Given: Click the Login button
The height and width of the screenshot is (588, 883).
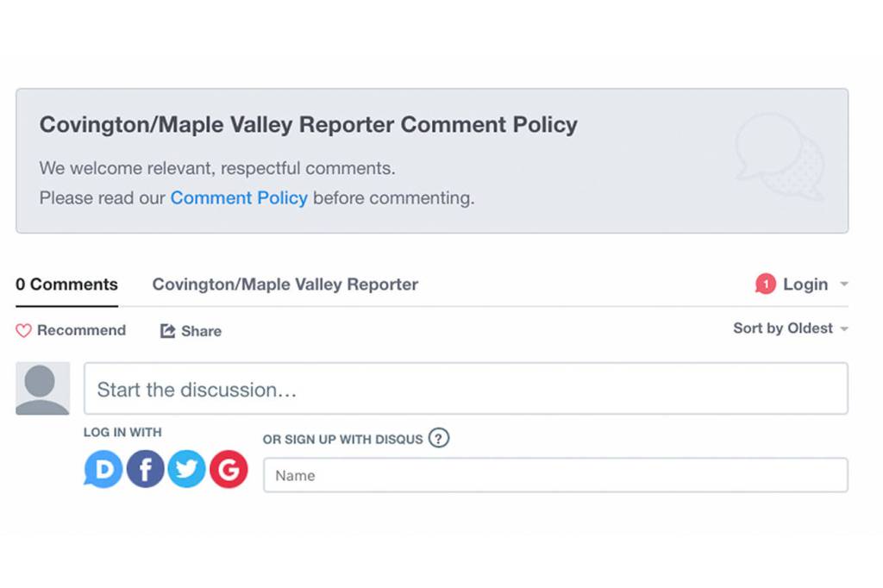Looking at the screenshot, I should tap(805, 284).
